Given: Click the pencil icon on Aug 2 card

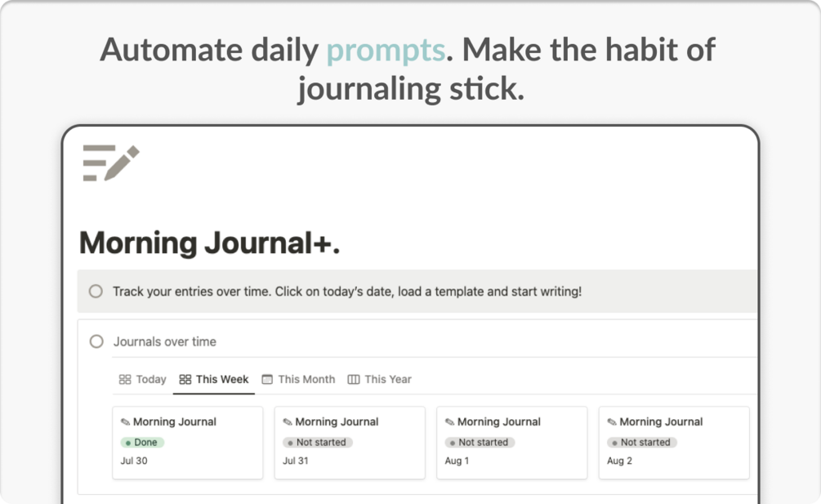Looking at the screenshot, I should coord(612,421).
